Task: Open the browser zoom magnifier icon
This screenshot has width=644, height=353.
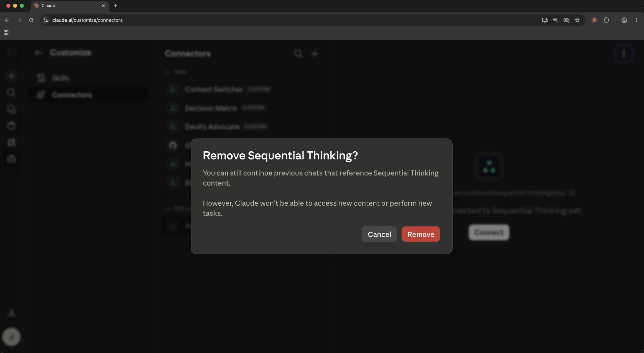Action: 556,20
